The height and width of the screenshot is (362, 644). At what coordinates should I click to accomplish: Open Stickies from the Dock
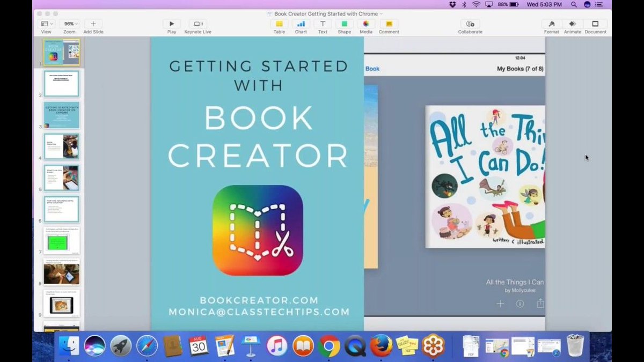[407, 346]
